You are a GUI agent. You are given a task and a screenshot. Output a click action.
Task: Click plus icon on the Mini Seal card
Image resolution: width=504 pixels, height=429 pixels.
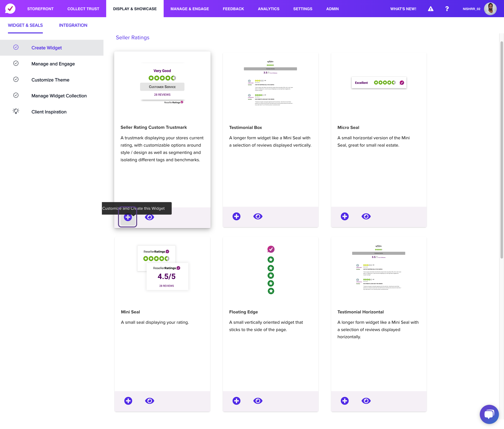pos(128,401)
